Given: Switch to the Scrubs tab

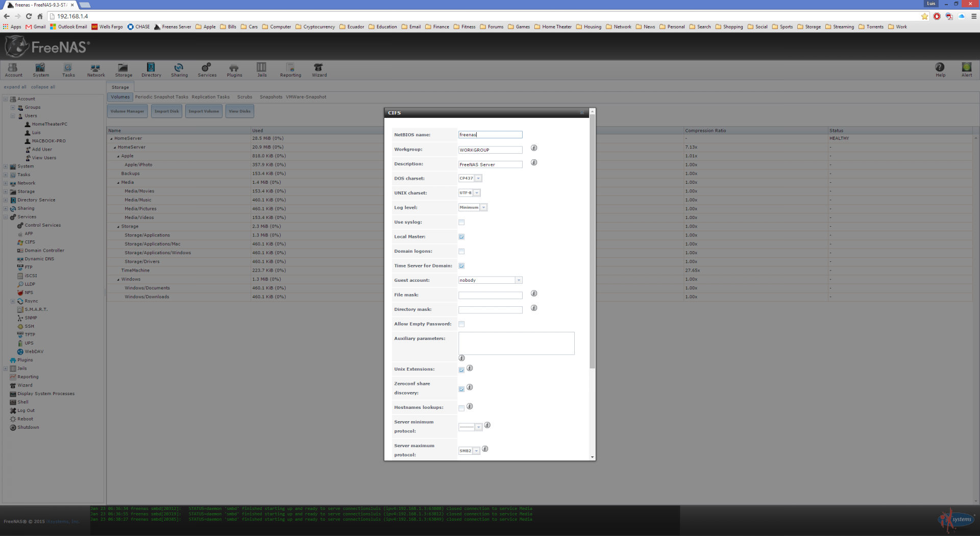Looking at the screenshot, I should [x=244, y=97].
